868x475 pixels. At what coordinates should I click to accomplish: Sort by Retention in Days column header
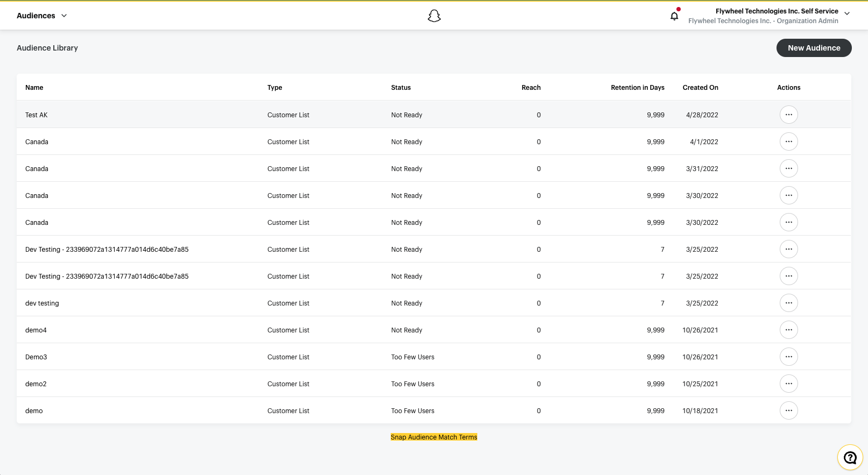tap(638, 88)
